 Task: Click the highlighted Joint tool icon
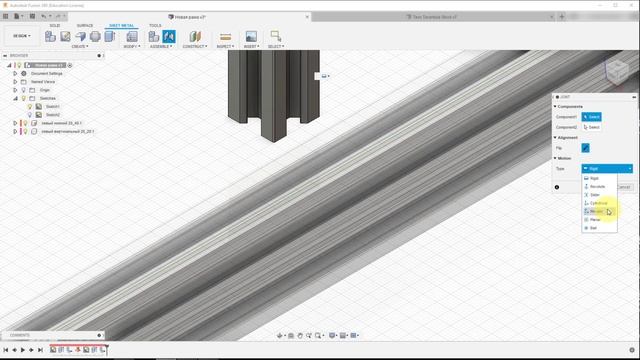pos(169,36)
